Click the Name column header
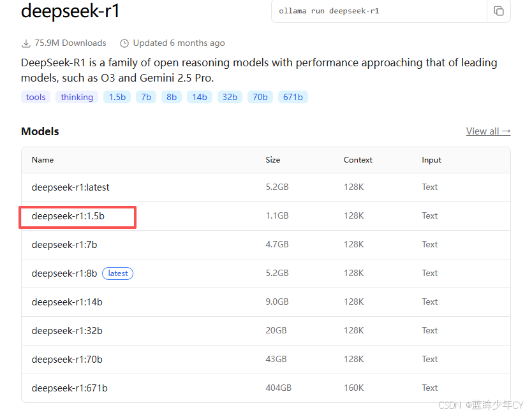 click(43, 160)
